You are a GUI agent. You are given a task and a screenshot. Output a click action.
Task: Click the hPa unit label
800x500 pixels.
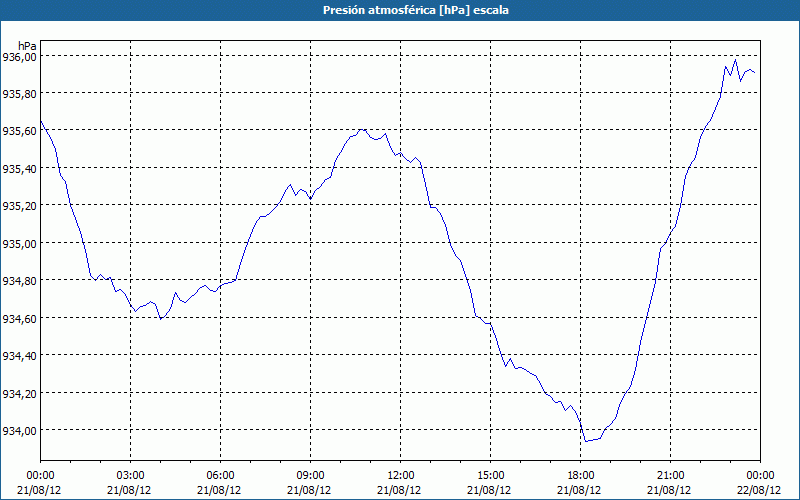click(x=27, y=46)
